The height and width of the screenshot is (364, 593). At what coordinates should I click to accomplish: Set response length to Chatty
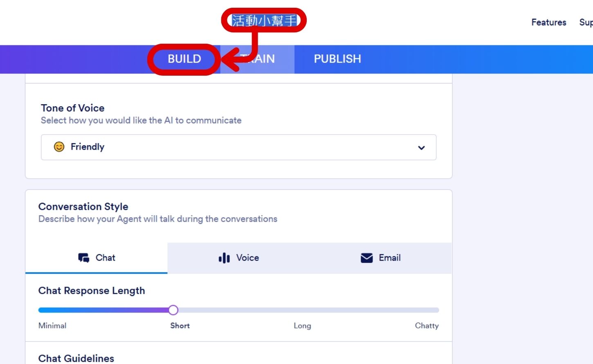[x=427, y=326]
